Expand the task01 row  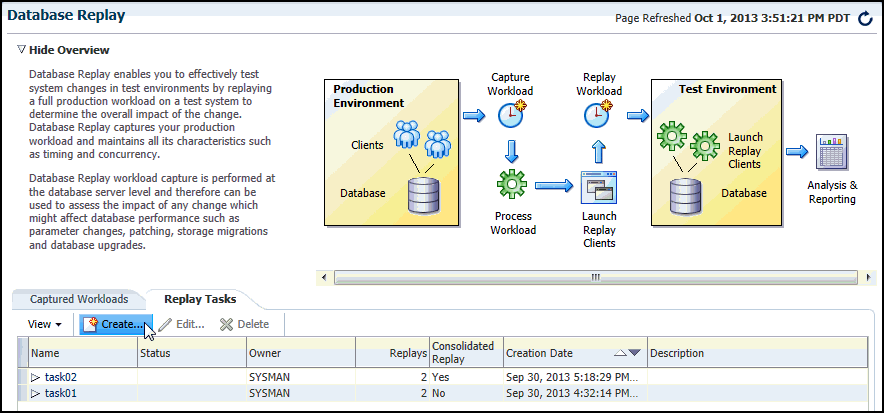[36, 394]
